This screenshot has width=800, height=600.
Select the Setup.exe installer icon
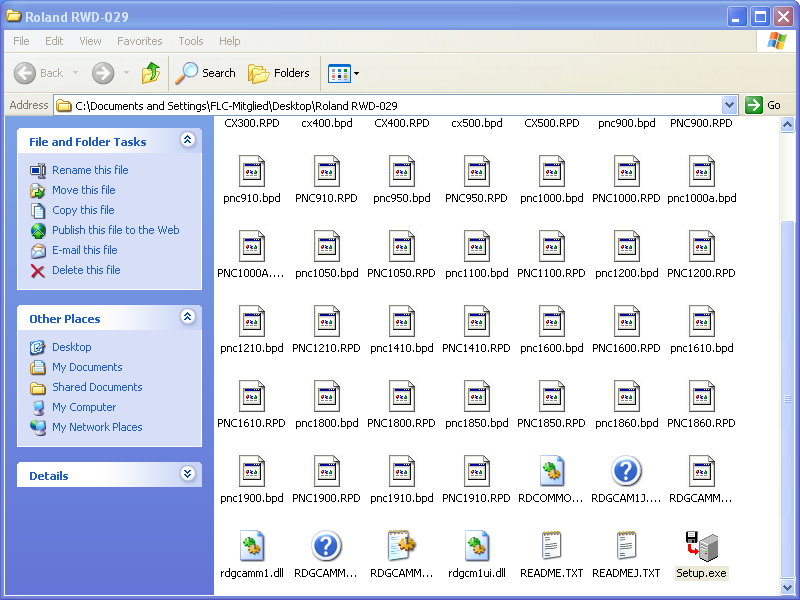point(701,545)
